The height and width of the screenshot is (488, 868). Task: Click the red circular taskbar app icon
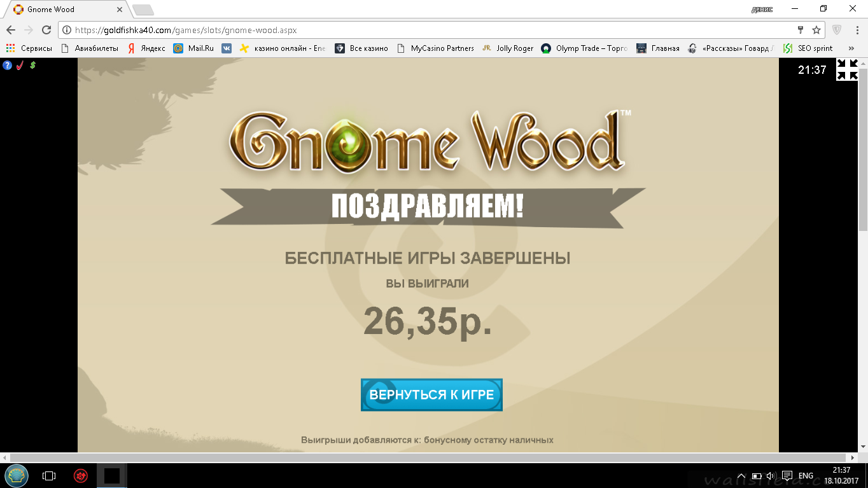coord(80,475)
